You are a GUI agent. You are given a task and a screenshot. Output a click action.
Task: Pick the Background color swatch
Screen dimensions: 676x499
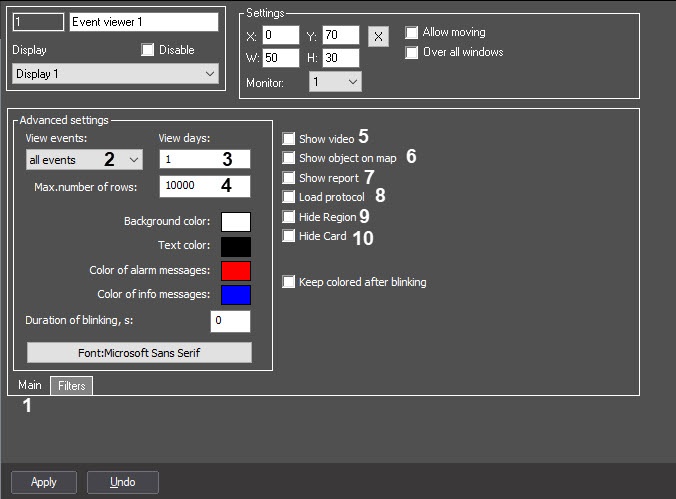[x=236, y=222]
